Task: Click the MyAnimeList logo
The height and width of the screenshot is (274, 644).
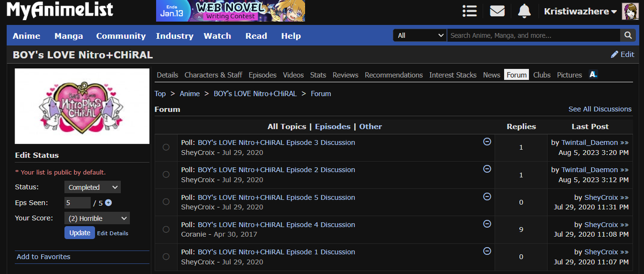Action: click(60, 10)
